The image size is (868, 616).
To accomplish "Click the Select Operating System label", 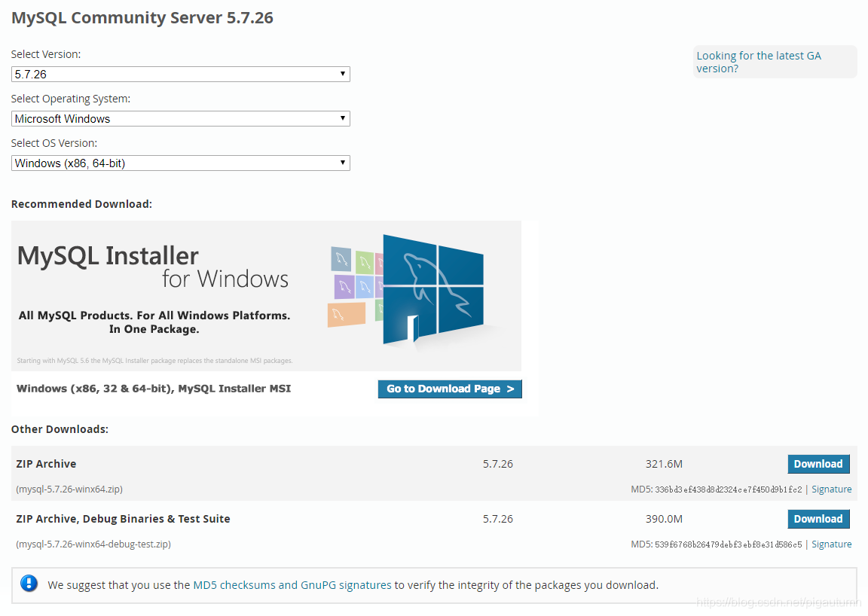I will click(x=71, y=99).
